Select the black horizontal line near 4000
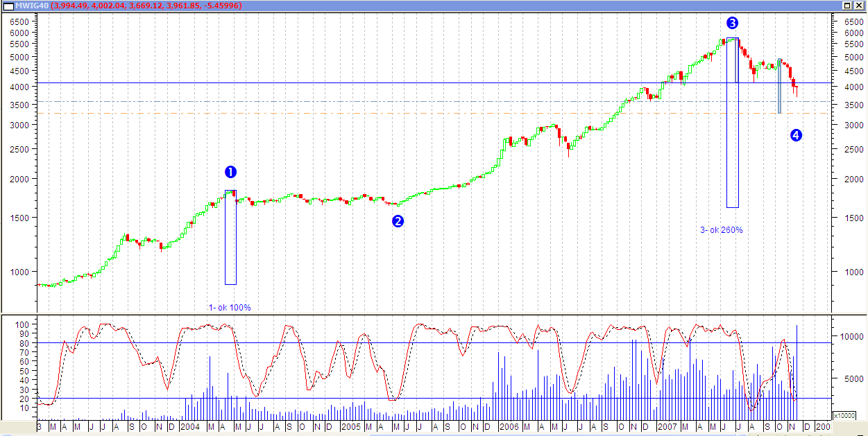The width and height of the screenshot is (868, 436). tap(434, 83)
